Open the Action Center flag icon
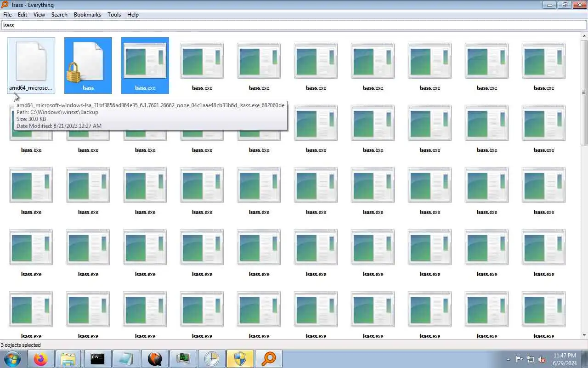This screenshot has height=368, width=588. pos(519,359)
